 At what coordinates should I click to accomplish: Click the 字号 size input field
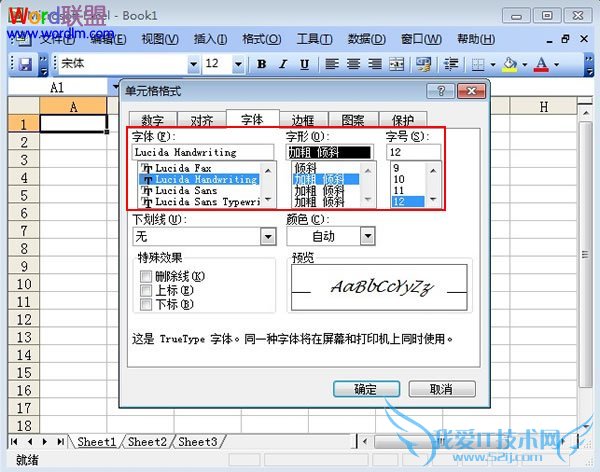point(414,152)
